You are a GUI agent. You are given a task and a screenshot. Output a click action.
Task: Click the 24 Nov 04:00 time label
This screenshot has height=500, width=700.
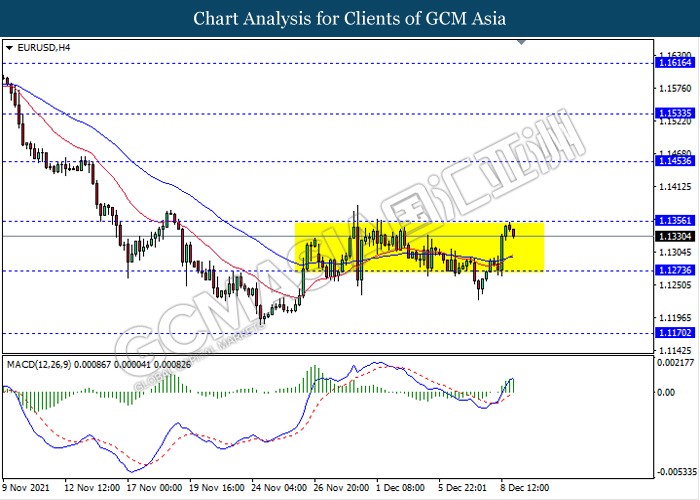click(x=279, y=487)
